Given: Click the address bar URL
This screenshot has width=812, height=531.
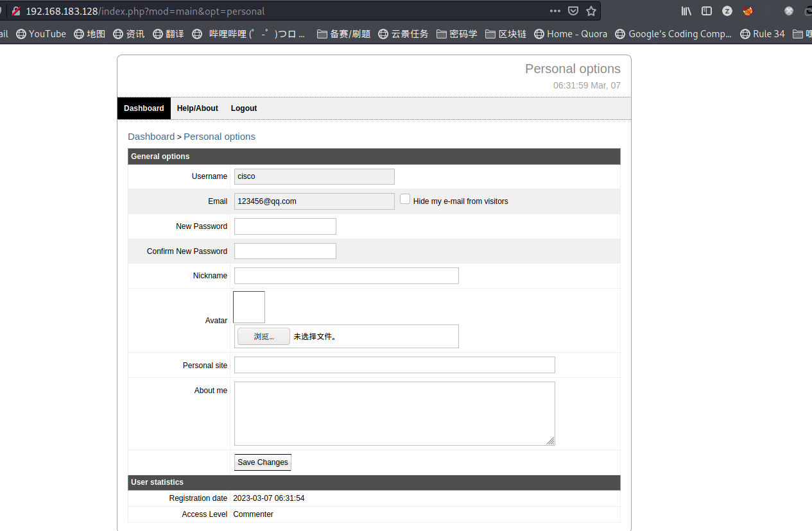Looking at the screenshot, I should (145, 11).
